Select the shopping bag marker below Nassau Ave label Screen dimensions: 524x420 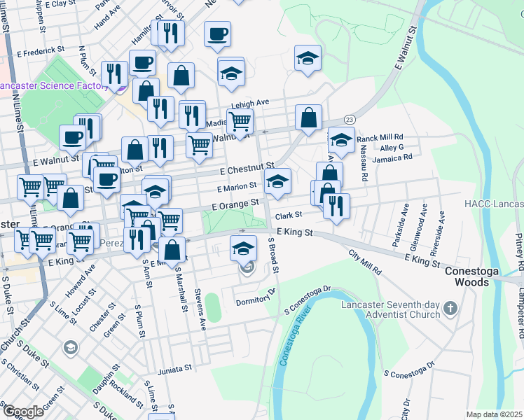pos(329,174)
